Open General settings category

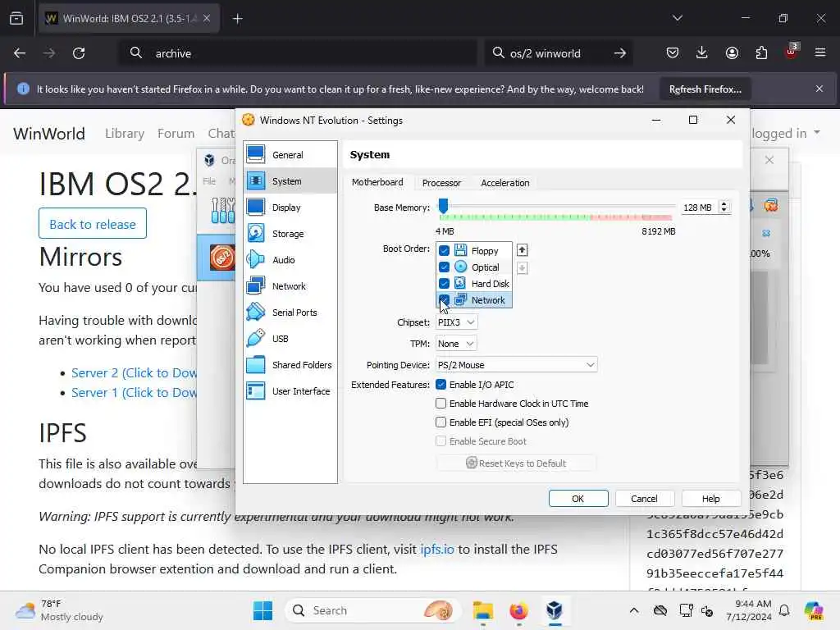pos(290,155)
